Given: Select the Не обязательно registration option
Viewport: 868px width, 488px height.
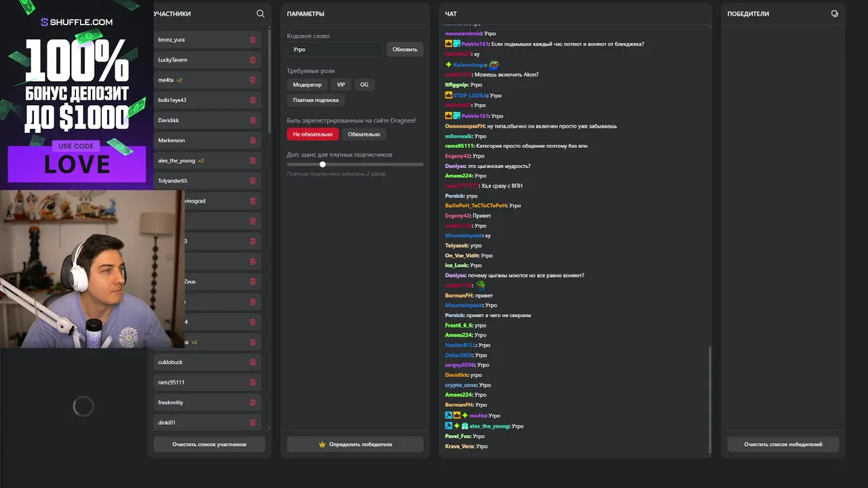Looking at the screenshot, I should (313, 134).
